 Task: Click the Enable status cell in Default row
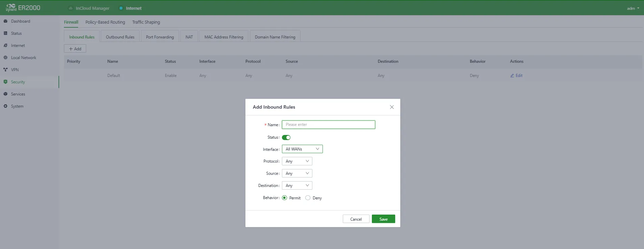(x=171, y=76)
